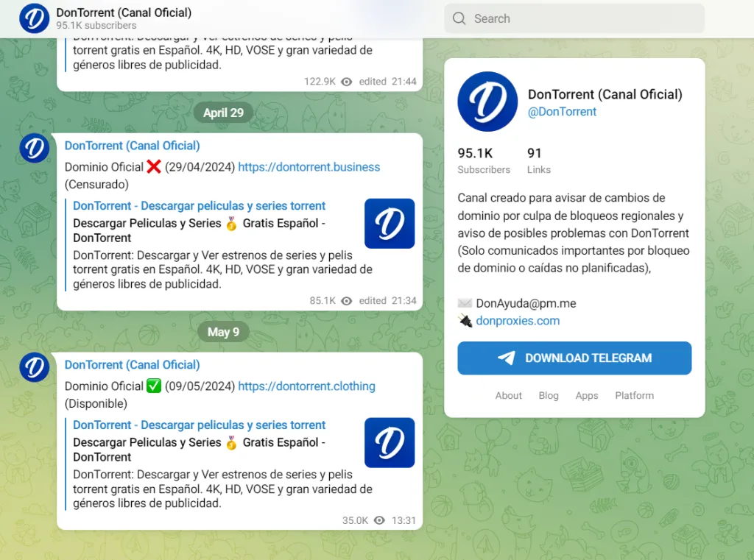Click the channel description starting 'Canal creado para avisar'
The width and height of the screenshot is (754, 560).
(574, 233)
